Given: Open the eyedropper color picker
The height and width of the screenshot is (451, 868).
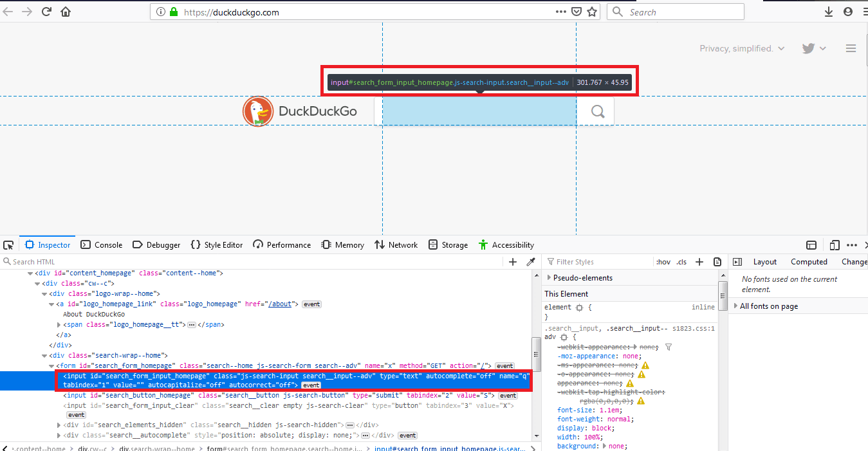Looking at the screenshot, I should click(531, 261).
